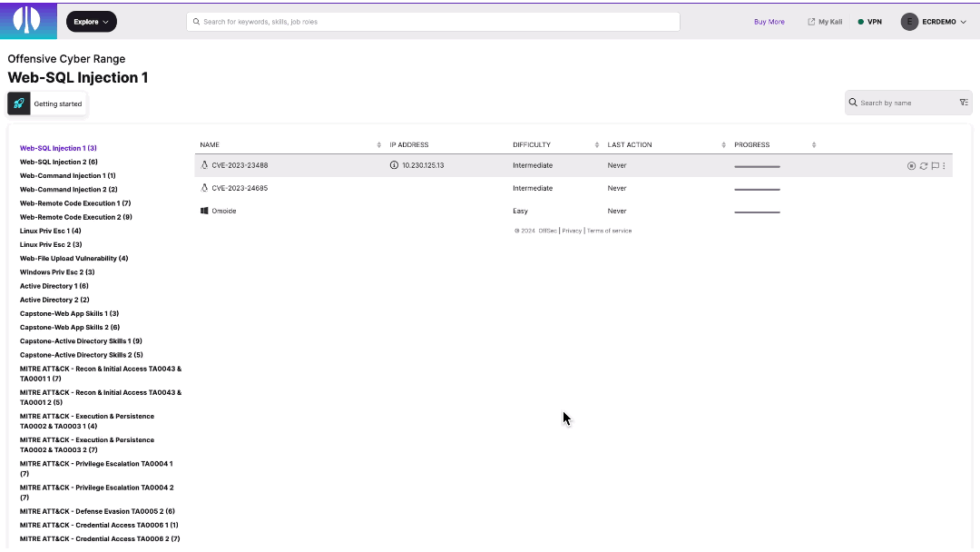
Task: Stop the CVE-2023-23488 machine
Action: [911, 165]
